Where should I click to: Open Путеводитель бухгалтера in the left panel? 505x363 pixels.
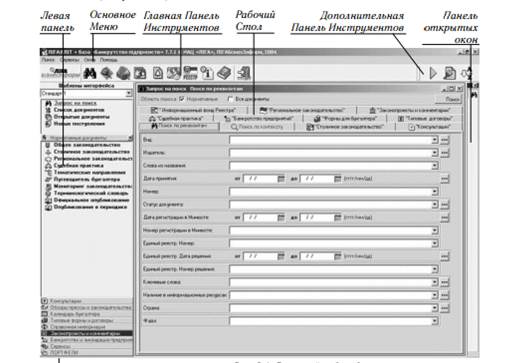[87, 180]
